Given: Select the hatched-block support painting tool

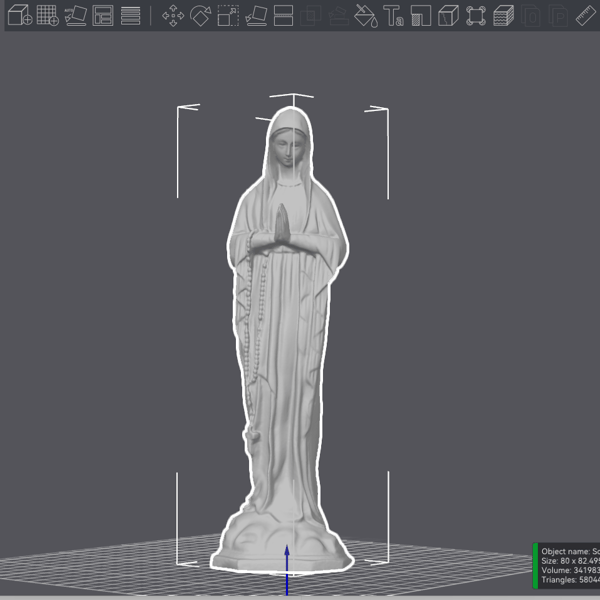Looking at the screenshot, I should coord(421,16).
